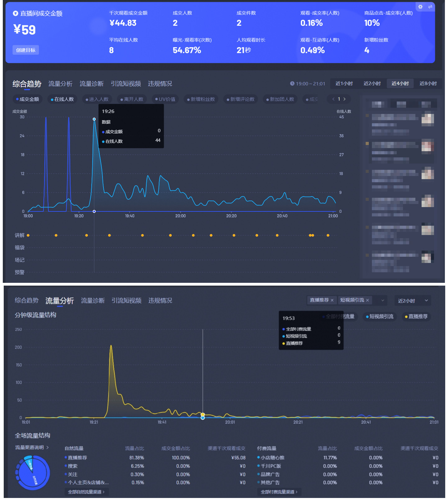Click the traffic structure donut chart
The height and width of the screenshot is (502, 448).
33,473
